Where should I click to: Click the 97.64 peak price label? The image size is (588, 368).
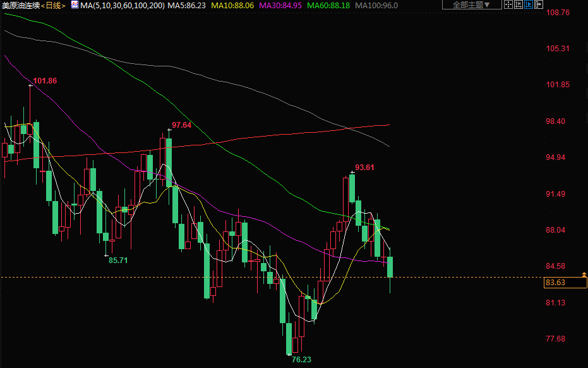tap(181, 125)
